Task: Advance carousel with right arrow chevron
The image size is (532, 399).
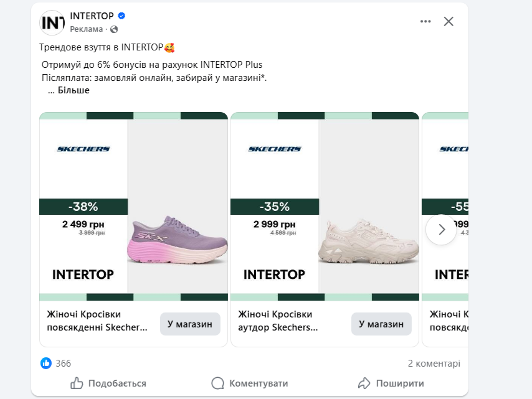Action: tap(441, 230)
